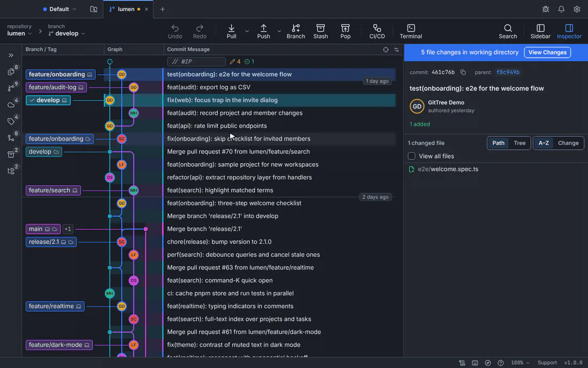Open the Pull options dropdown arrow

[x=247, y=31]
